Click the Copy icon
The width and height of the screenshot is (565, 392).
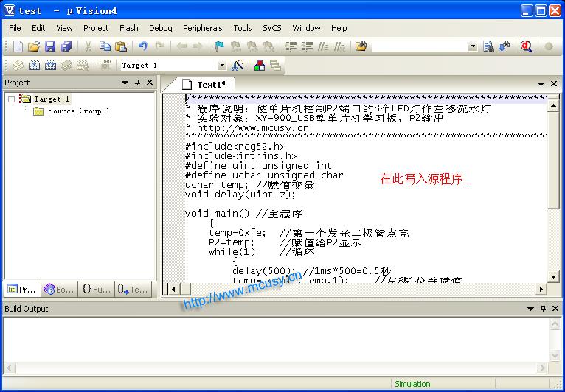[105, 46]
